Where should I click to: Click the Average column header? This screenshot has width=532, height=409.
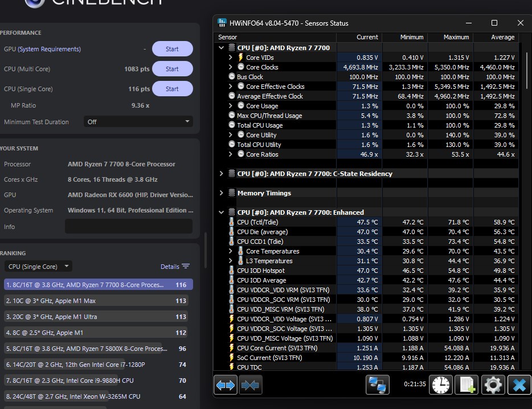[x=496, y=37]
